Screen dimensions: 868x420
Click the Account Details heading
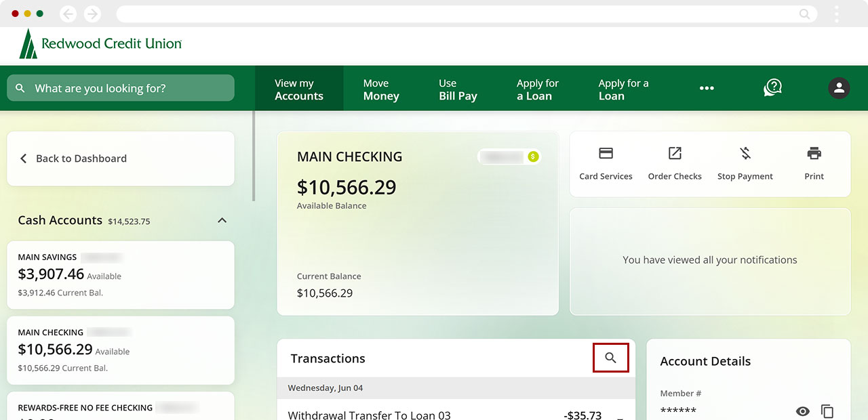[x=705, y=361]
